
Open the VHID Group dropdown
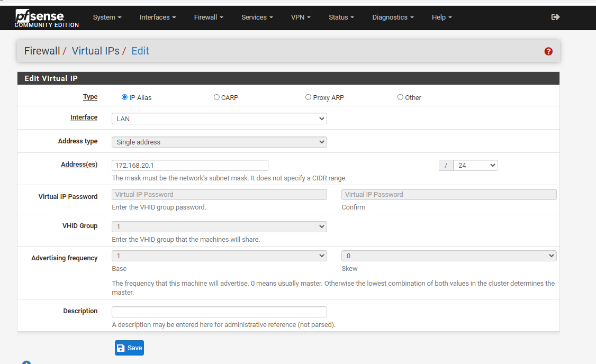219,226
